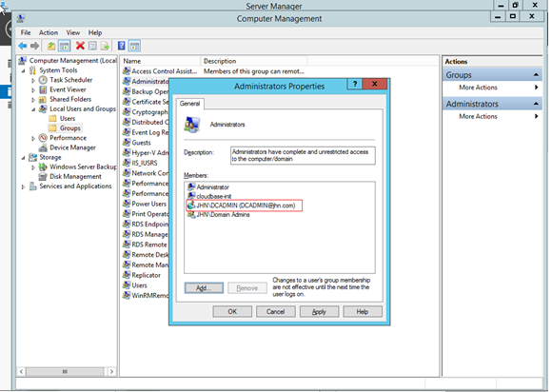This screenshot has height=392, width=552.
Task: Select the General tab
Action: click(x=189, y=104)
